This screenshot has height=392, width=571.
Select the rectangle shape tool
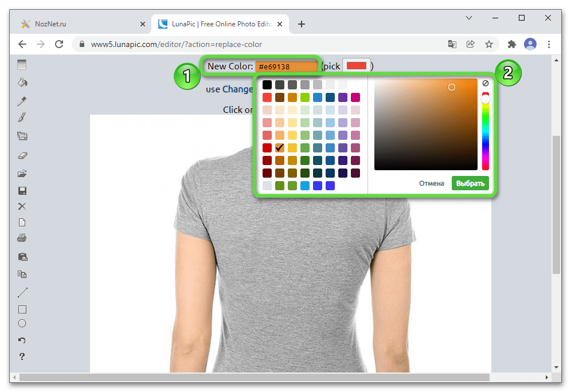pos(22,309)
